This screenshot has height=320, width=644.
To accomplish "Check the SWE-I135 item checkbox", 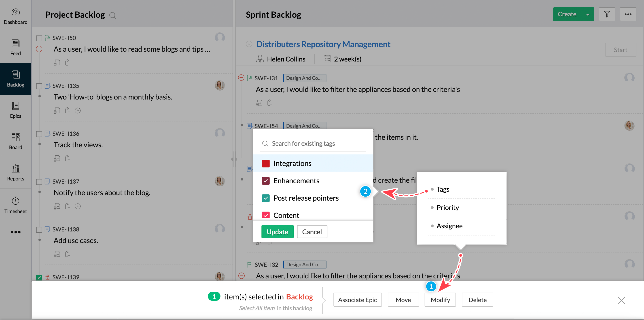I will click(39, 86).
